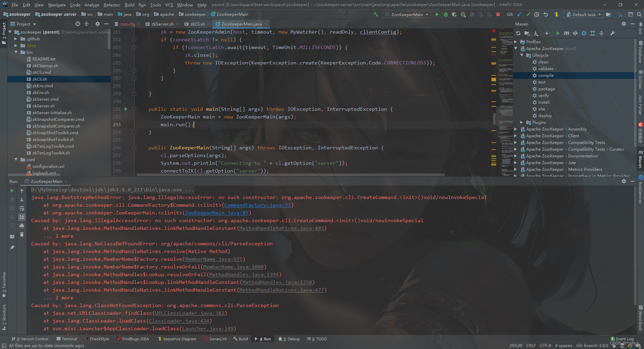Commit changes with the green checkmark
The width and height of the screenshot is (644, 349).
coord(528,14)
